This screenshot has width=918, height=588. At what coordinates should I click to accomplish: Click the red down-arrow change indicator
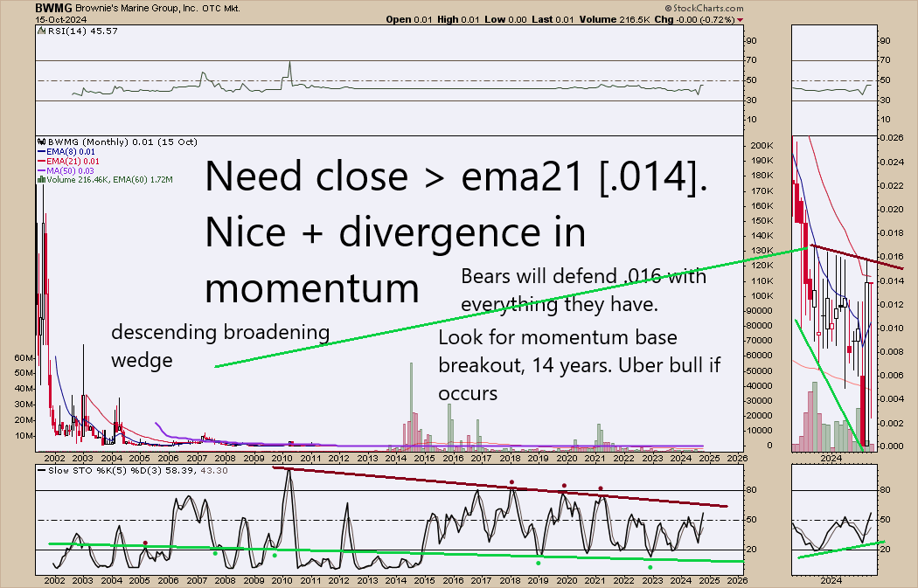tap(741, 20)
